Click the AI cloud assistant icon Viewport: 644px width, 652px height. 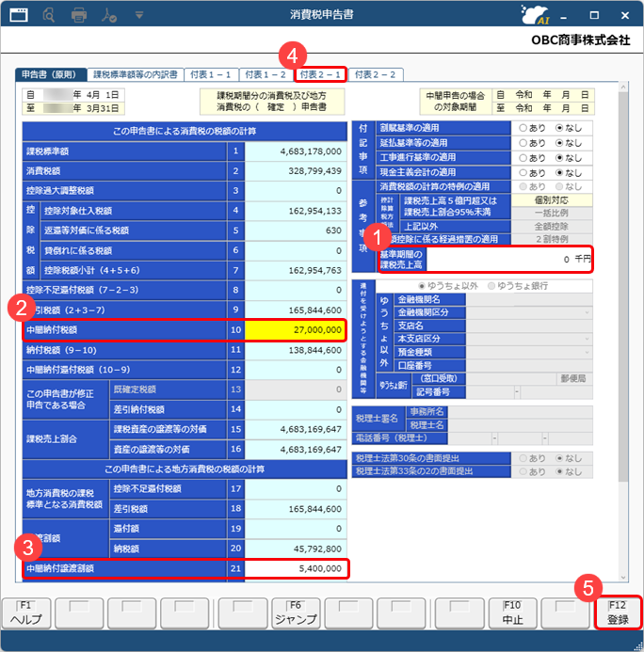point(536,15)
